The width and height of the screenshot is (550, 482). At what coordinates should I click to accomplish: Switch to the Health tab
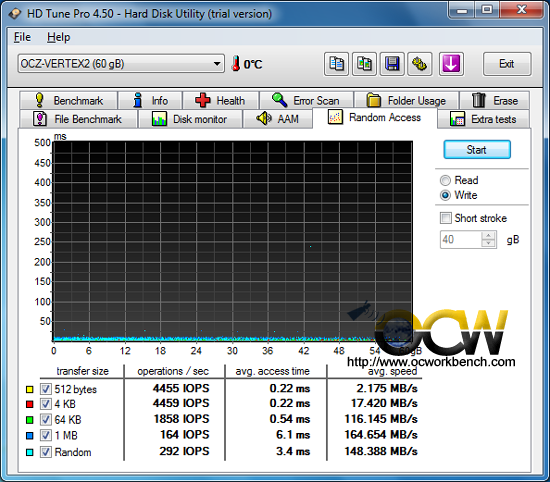pos(221,100)
